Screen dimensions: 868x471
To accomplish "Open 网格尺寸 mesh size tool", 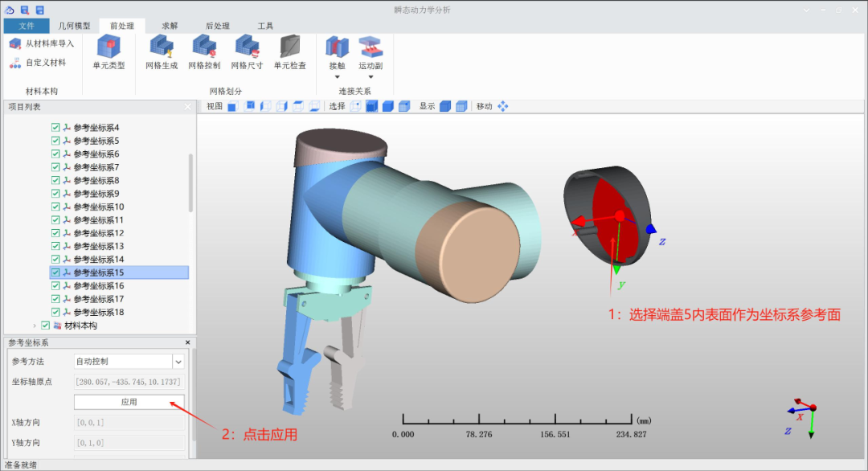I will (247, 52).
